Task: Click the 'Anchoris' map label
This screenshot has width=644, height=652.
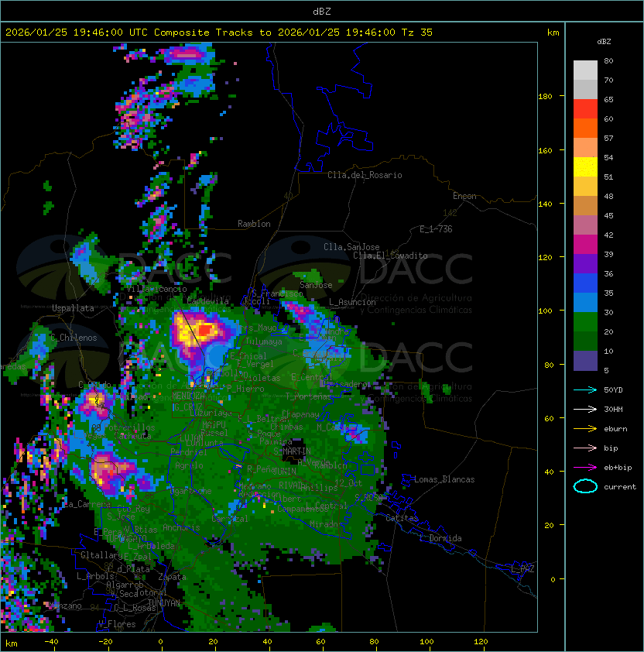Action: [181, 527]
